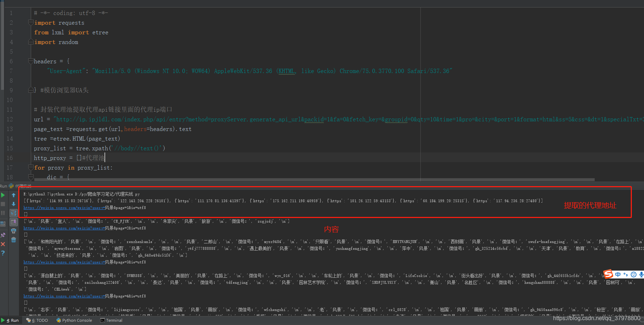This screenshot has width=644, height=325.
Task: Fold the headers dictionary at line 6
Action: coord(31,61)
